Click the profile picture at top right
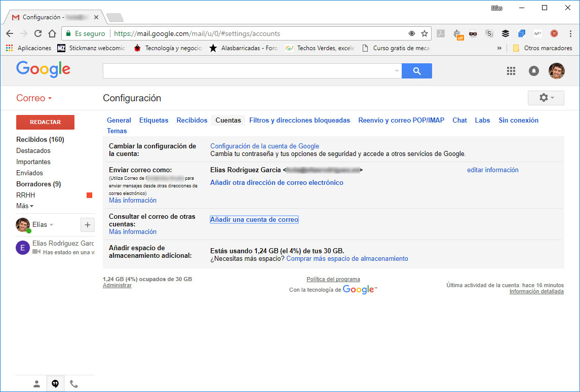The height and width of the screenshot is (392, 580). [556, 71]
